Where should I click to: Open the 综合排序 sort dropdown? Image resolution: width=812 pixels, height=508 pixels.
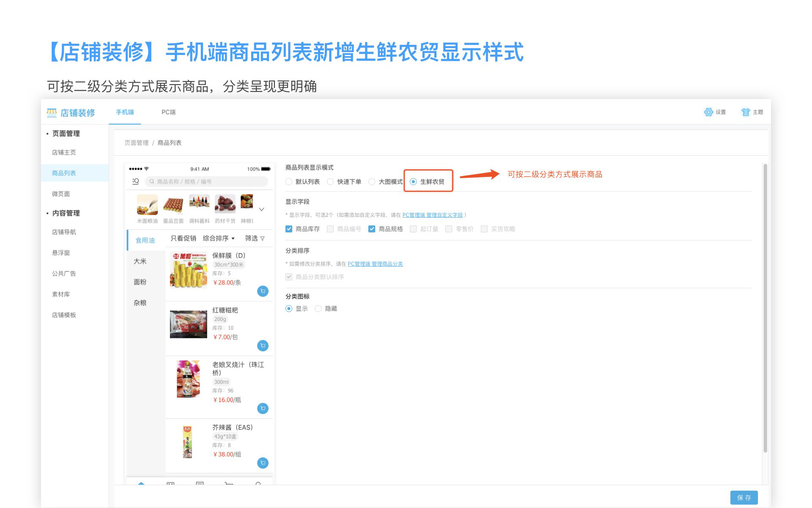click(219, 238)
